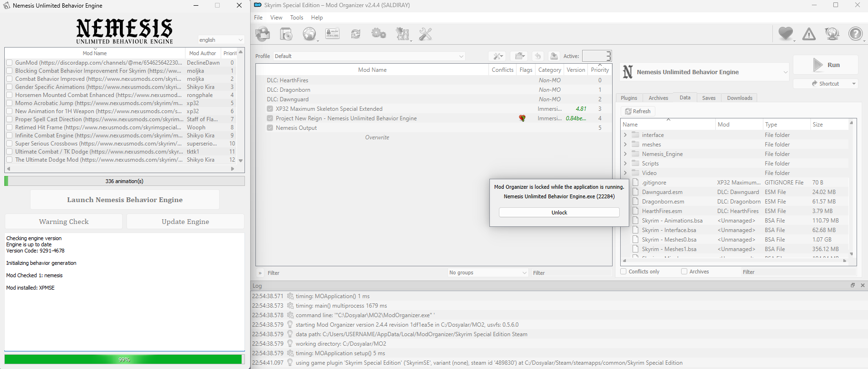The height and width of the screenshot is (369, 868).
Task: Close the Log panel with X icon
Action: click(863, 285)
